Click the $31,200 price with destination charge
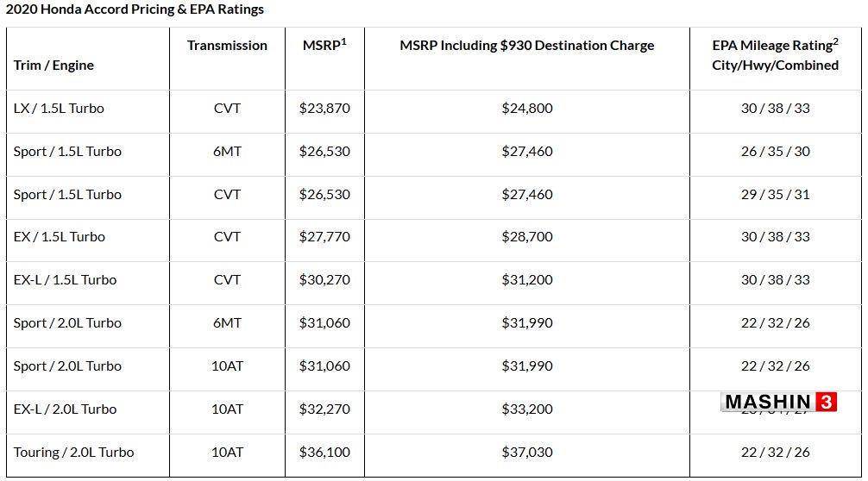The height and width of the screenshot is (481, 868). point(527,280)
